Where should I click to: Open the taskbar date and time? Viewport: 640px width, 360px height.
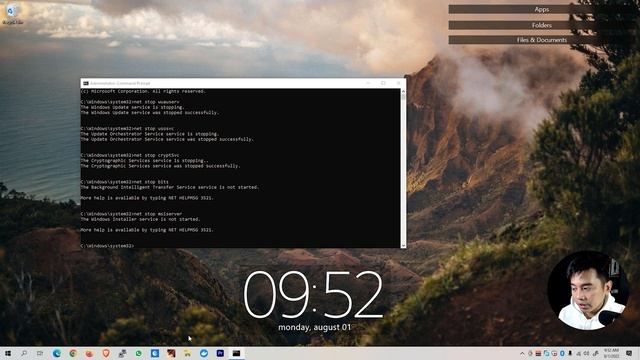tap(611, 353)
